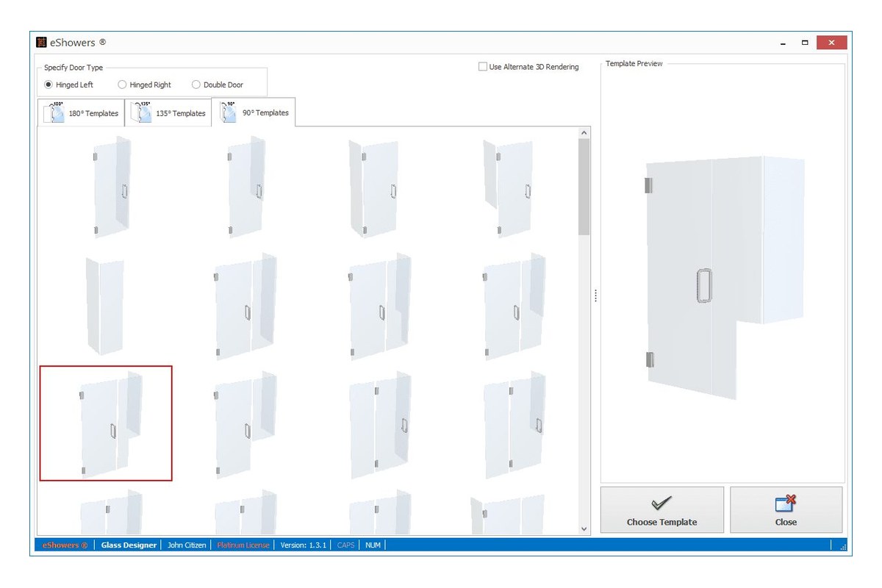Select the 90° Templates tab
This screenshot has height=588, width=882.
(254, 112)
